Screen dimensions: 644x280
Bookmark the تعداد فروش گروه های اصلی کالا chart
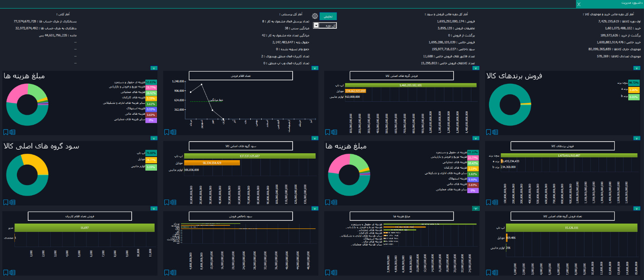click(x=489, y=272)
